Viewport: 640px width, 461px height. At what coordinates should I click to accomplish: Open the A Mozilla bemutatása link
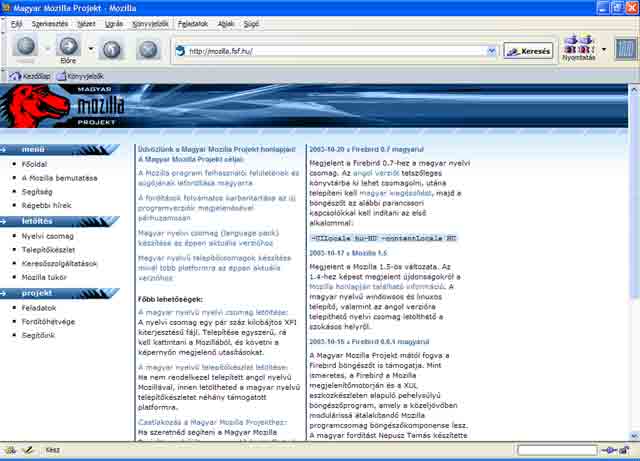pyautogui.click(x=60, y=178)
